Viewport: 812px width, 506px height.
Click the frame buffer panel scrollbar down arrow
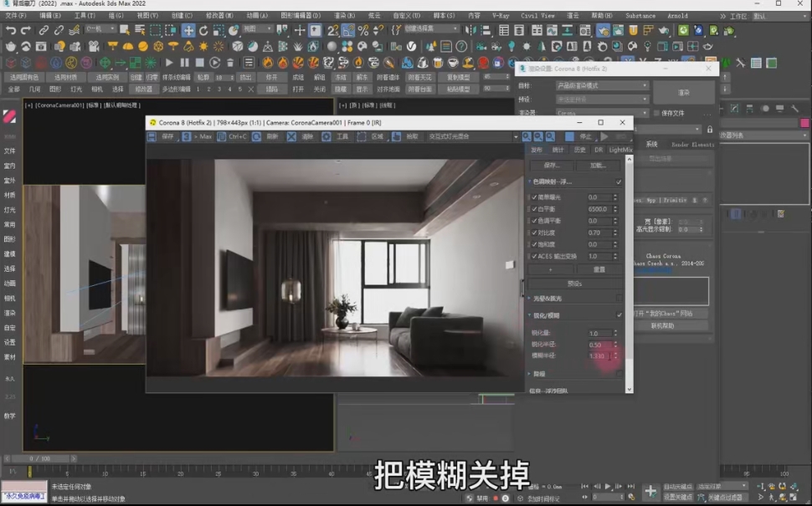click(630, 390)
